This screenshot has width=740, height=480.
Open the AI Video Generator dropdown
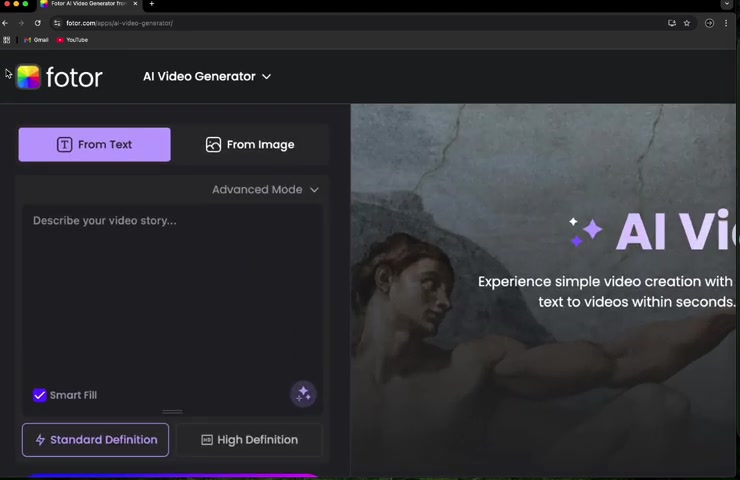tap(207, 76)
